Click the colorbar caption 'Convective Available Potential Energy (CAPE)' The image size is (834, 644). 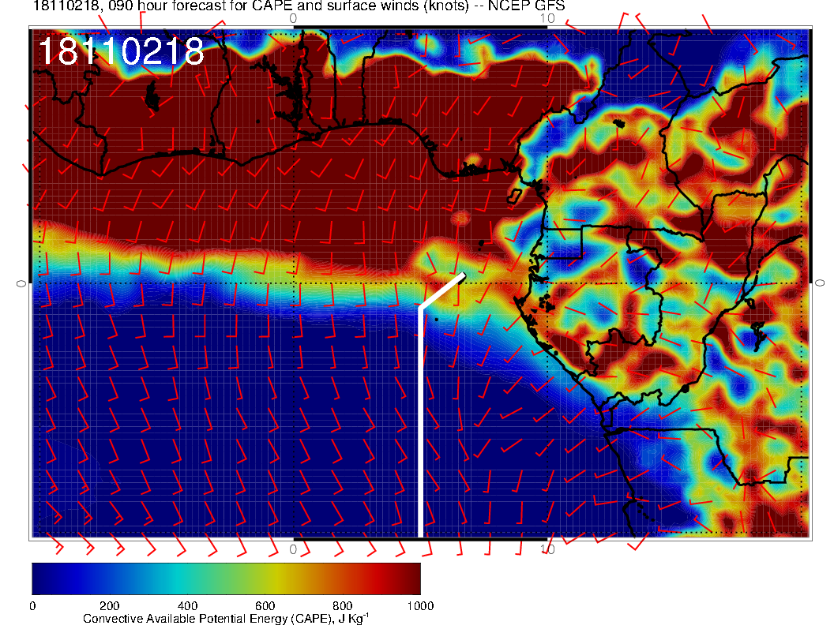click(x=226, y=619)
